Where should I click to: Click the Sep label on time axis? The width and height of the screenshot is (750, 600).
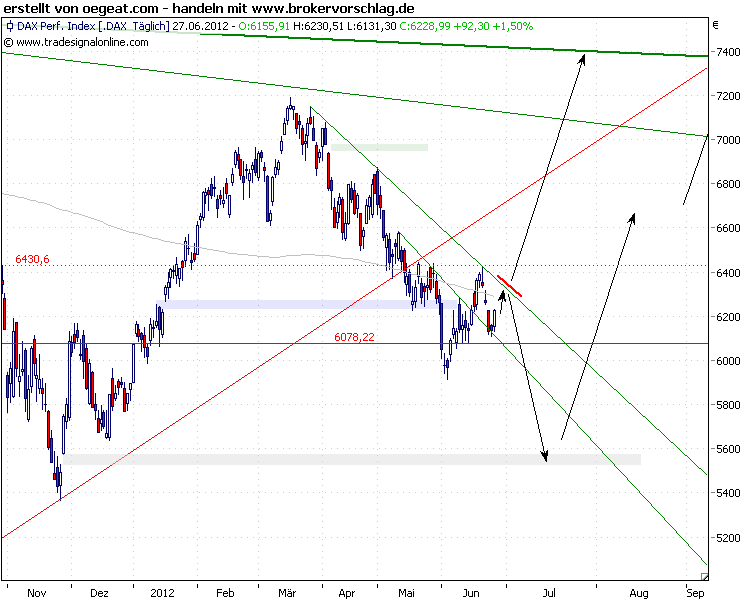[695, 593]
